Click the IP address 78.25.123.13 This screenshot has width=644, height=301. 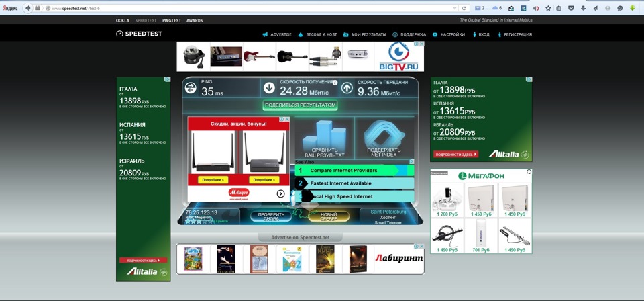[201, 212]
